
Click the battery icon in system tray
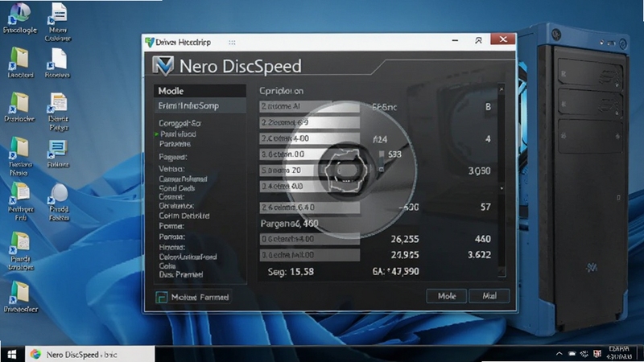pyautogui.click(x=572, y=353)
